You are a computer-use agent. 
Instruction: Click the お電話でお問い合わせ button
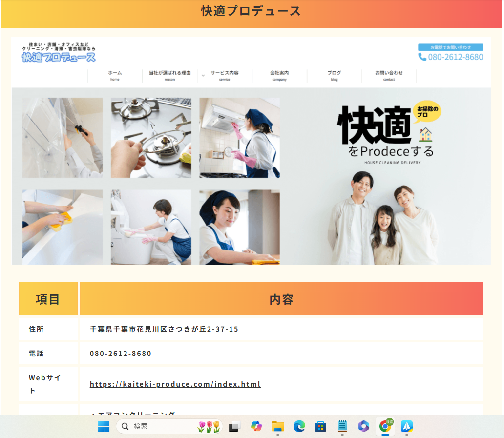451,47
